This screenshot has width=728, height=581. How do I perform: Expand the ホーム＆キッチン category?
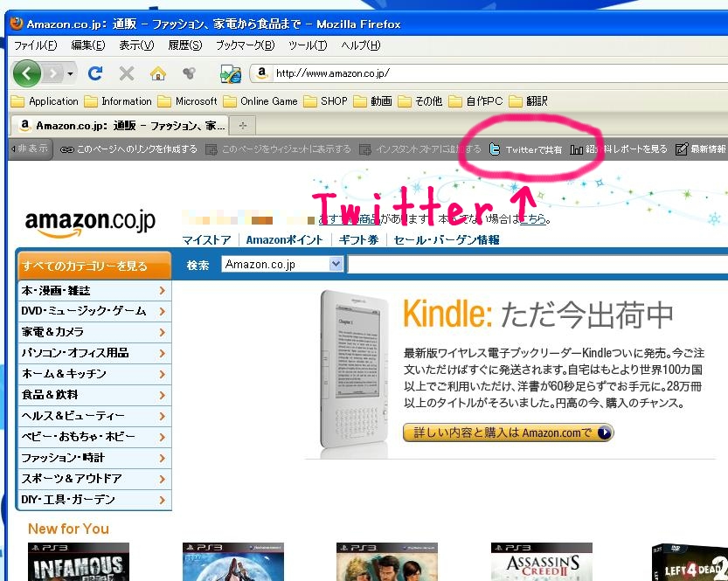94,374
